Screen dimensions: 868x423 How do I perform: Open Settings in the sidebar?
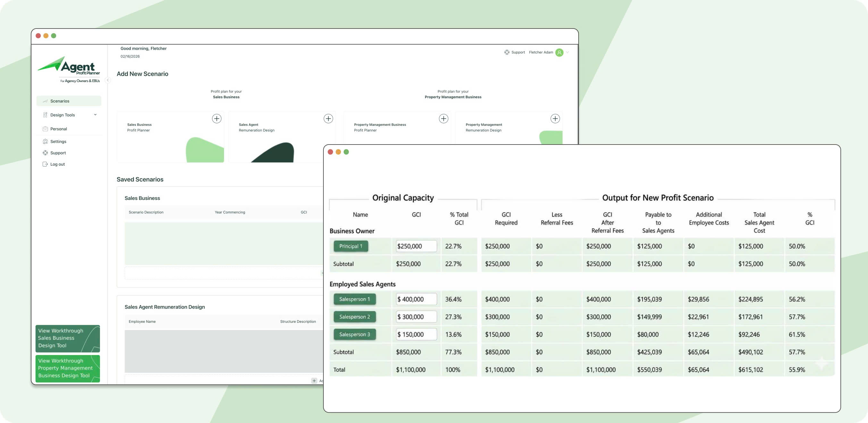click(x=69, y=141)
